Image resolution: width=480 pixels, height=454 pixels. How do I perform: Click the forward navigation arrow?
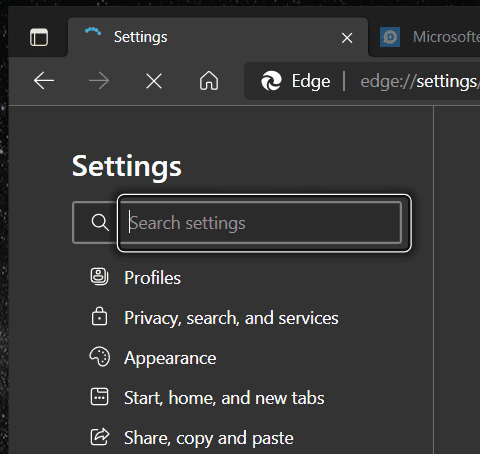(99, 81)
